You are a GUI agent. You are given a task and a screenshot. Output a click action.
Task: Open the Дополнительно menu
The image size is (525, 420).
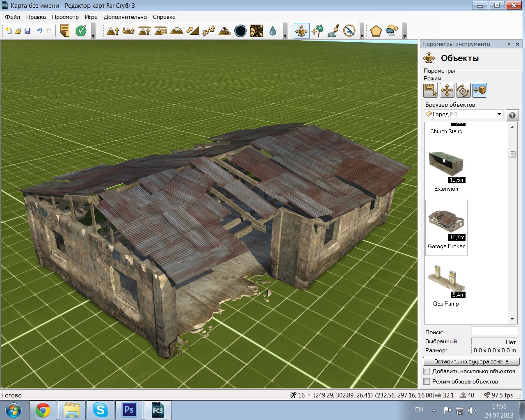click(125, 17)
